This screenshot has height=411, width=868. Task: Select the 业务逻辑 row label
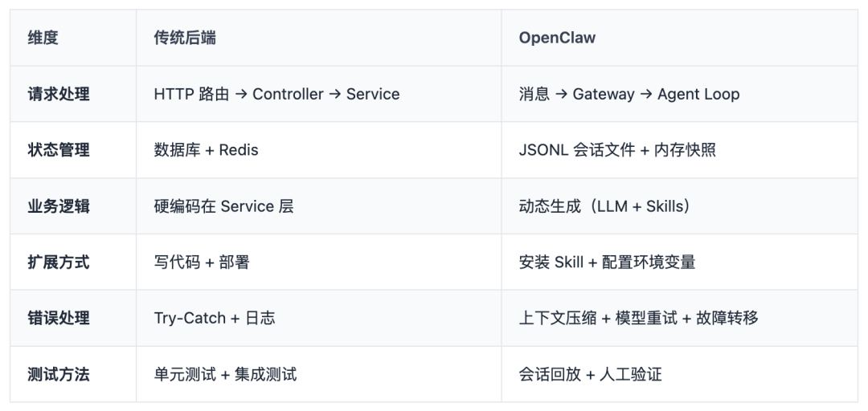59,206
